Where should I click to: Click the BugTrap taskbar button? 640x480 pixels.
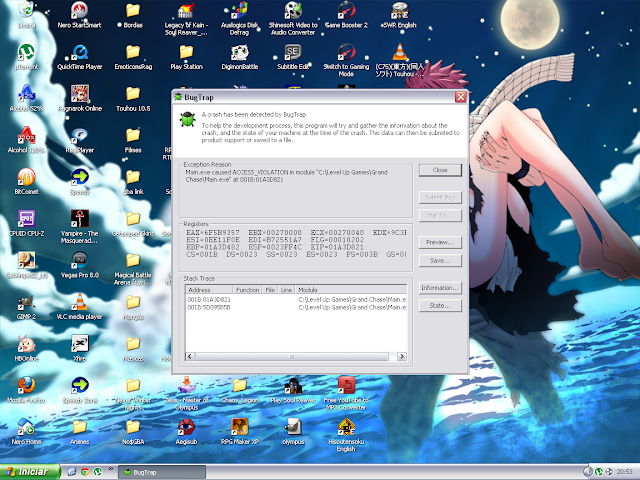(162, 472)
